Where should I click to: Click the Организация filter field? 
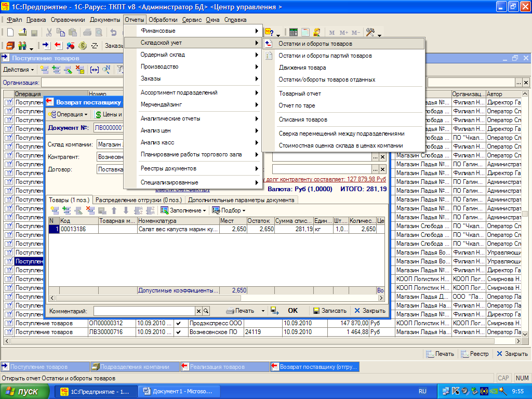[x=82, y=83]
